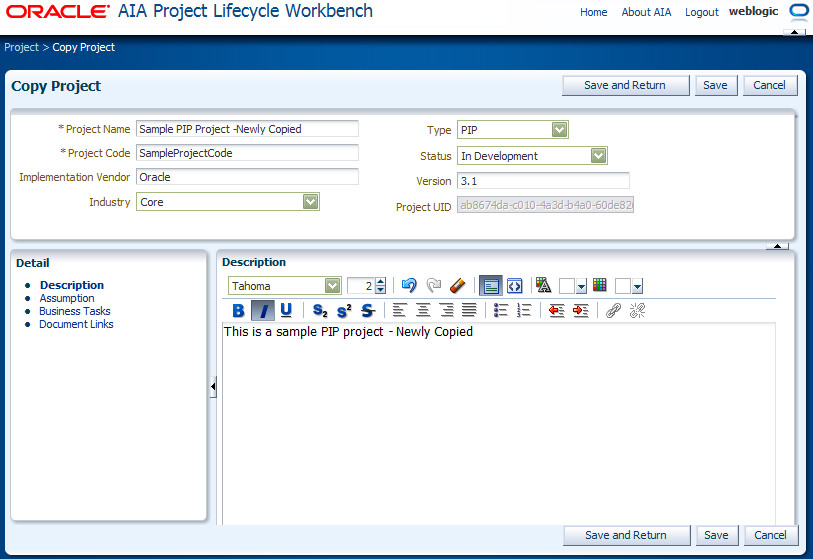Open Business Tasks detail section
Screen dimensions: 813x559
(x=75, y=311)
